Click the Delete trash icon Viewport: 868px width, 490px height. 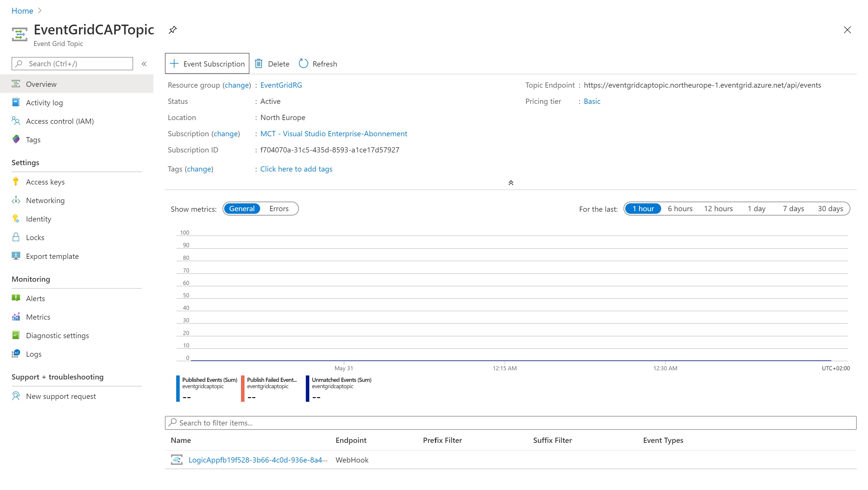coord(258,64)
